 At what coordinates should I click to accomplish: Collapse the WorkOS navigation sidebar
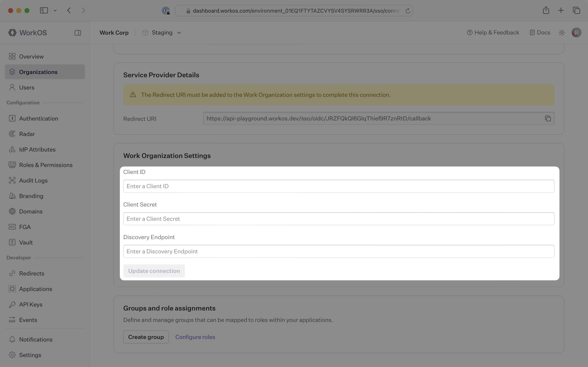[78, 33]
